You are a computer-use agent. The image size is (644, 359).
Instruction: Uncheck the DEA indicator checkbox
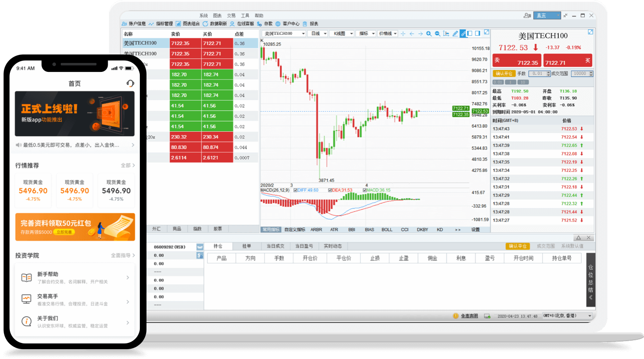[x=330, y=190]
